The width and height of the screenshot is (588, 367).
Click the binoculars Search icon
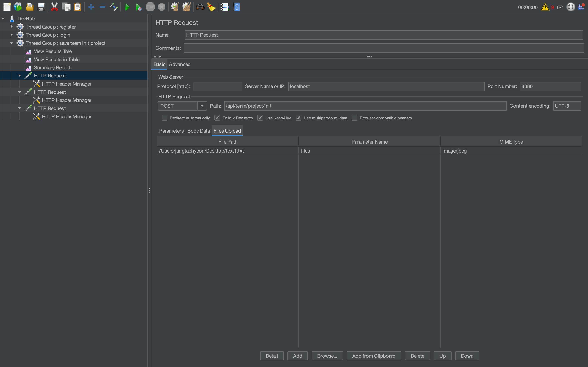tap(200, 7)
